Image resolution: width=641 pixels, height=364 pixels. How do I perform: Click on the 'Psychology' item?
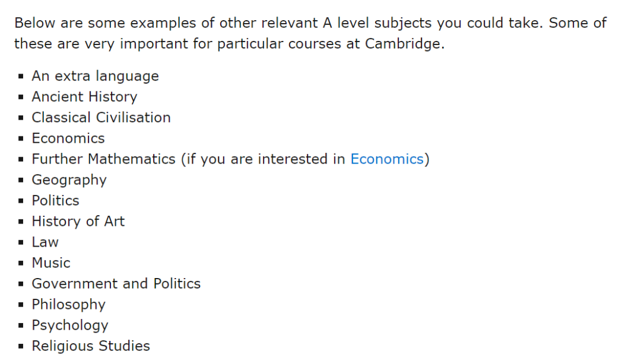tap(70, 325)
